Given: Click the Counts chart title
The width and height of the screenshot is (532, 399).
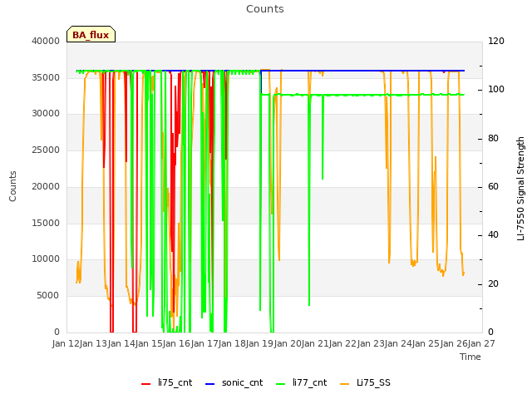Looking at the screenshot, I should 265,9.
